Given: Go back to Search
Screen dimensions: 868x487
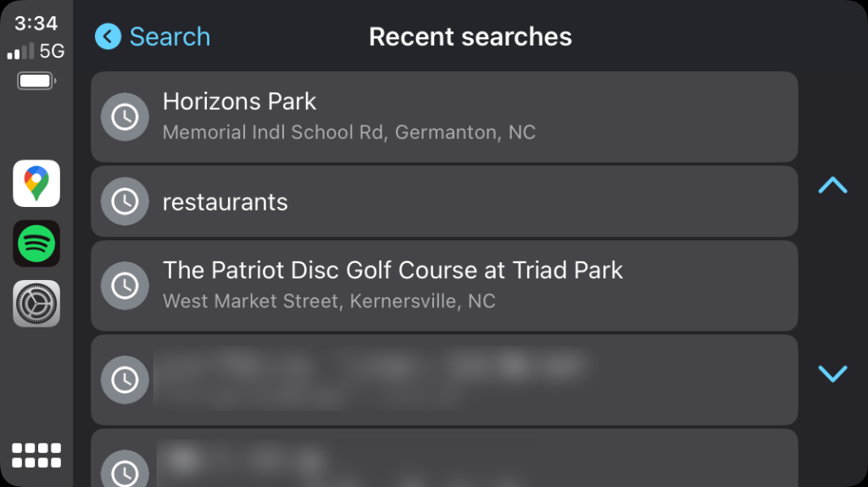Looking at the screenshot, I should (170, 36).
